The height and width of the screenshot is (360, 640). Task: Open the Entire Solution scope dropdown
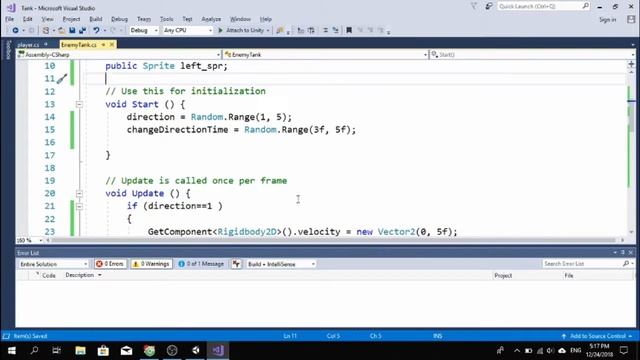(x=53, y=264)
